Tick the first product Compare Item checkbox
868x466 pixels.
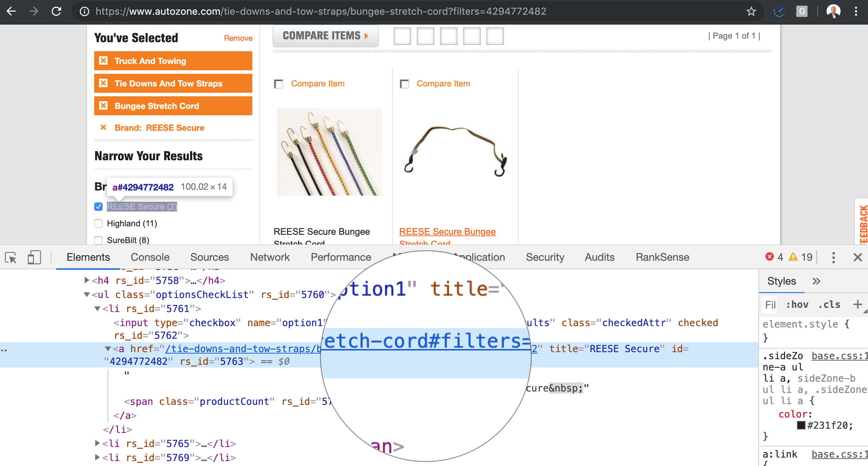279,84
